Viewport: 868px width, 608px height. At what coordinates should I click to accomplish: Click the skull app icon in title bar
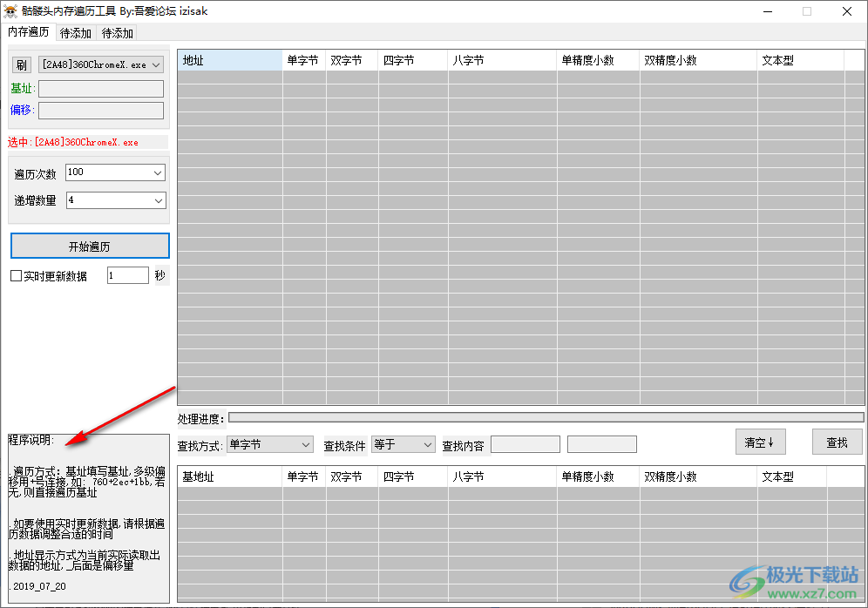(10, 11)
